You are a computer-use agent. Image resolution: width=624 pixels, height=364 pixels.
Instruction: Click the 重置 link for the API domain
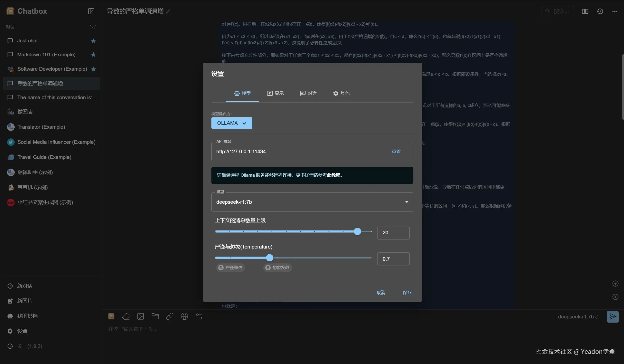[x=396, y=152]
